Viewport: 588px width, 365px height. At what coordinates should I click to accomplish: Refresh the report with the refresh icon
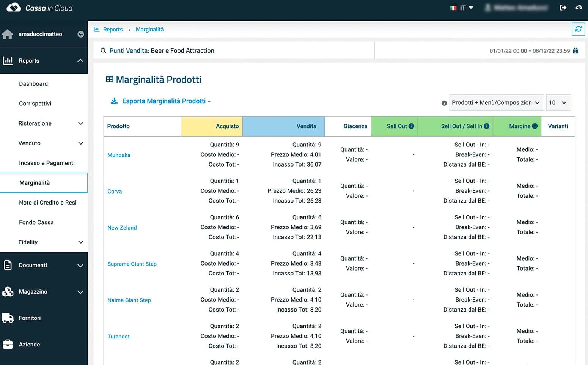578,29
